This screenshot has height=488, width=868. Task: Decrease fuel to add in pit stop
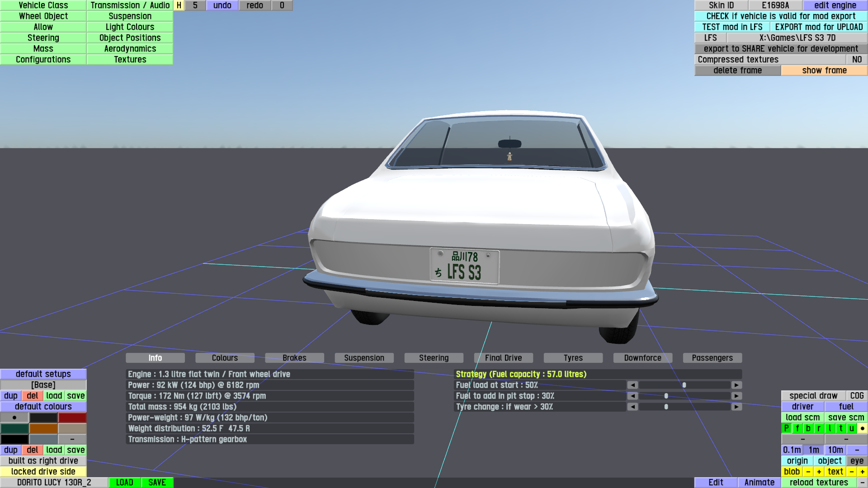click(x=632, y=396)
